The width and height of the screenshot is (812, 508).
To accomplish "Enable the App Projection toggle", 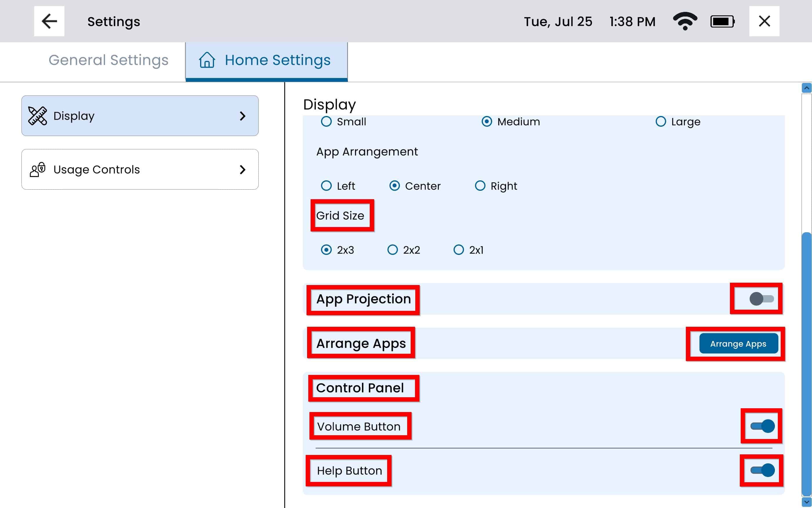I will click(x=762, y=299).
